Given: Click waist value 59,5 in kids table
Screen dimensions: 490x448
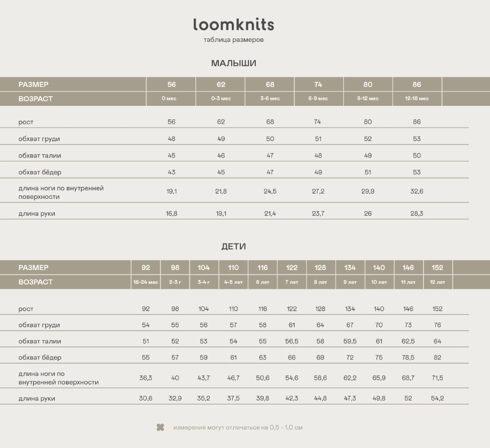Looking at the screenshot, I should [x=350, y=342].
